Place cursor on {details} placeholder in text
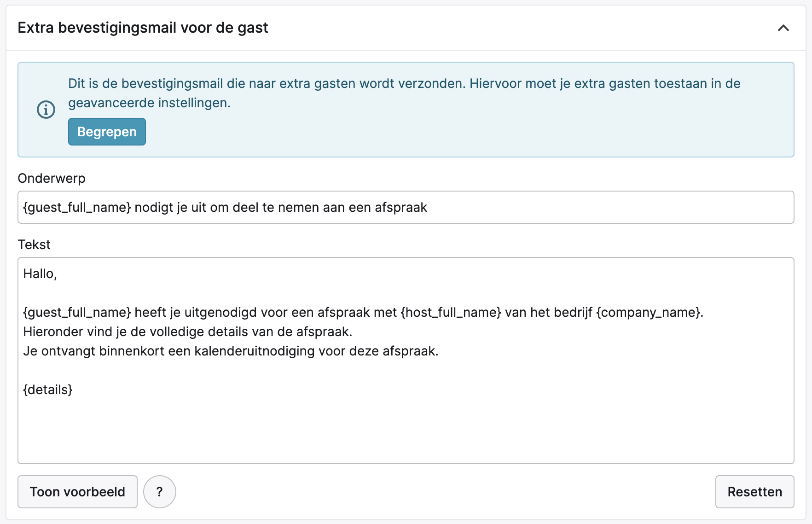812x524 pixels. 48,390
